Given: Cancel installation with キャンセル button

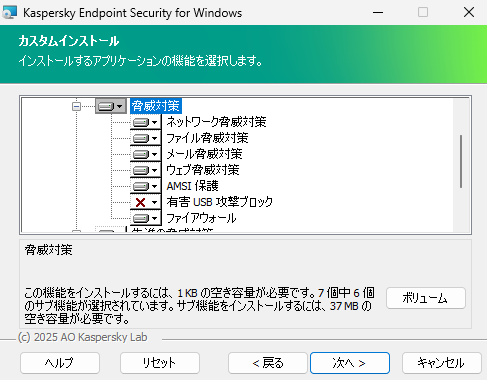Looking at the screenshot, I should (442, 363).
